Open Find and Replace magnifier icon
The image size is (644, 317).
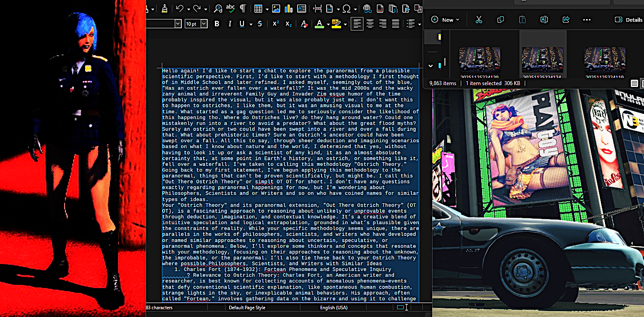[x=218, y=8]
